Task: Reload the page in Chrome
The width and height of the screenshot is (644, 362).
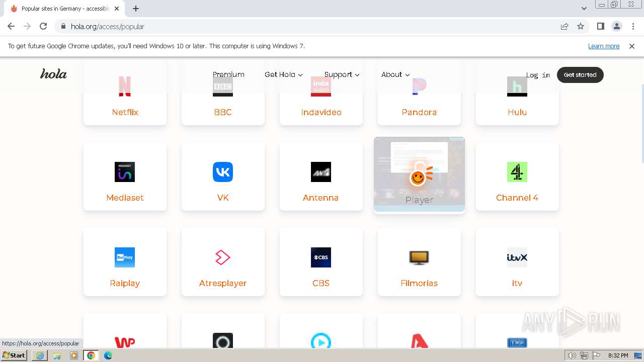Action: 43,26
